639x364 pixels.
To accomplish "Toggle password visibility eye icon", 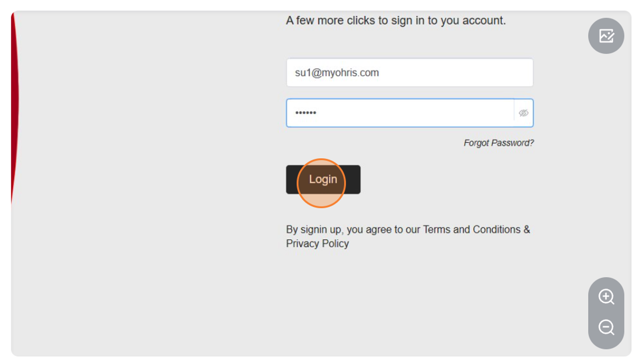I will [x=523, y=113].
